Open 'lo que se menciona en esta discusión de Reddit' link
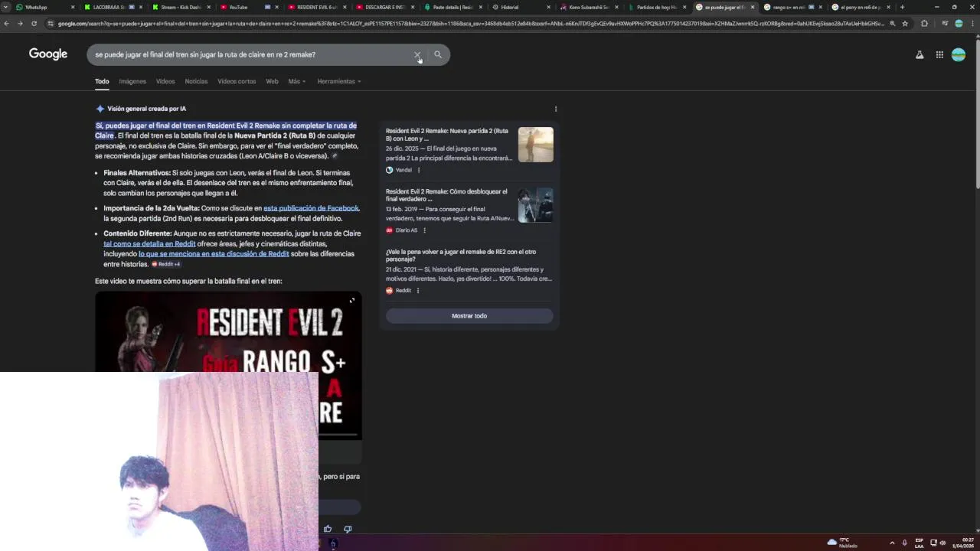Viewport: 980px width, 551px height. pos(214,254)
